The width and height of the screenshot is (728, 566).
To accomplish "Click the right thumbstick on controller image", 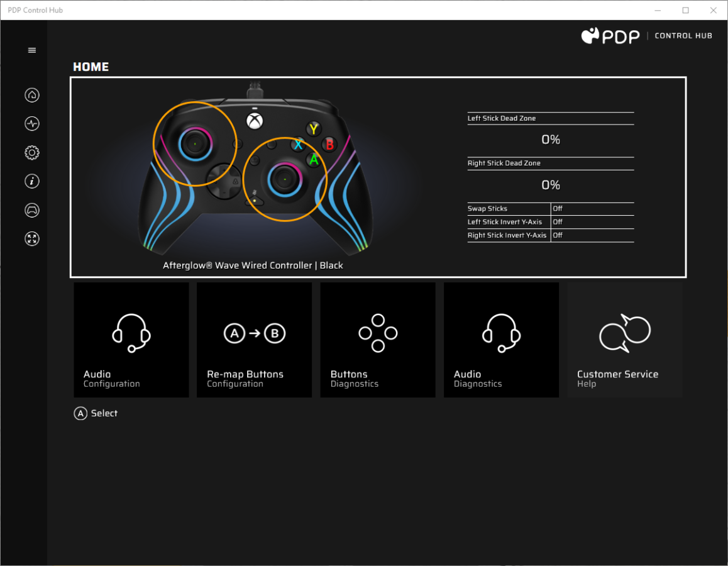I will click(285, 179).
